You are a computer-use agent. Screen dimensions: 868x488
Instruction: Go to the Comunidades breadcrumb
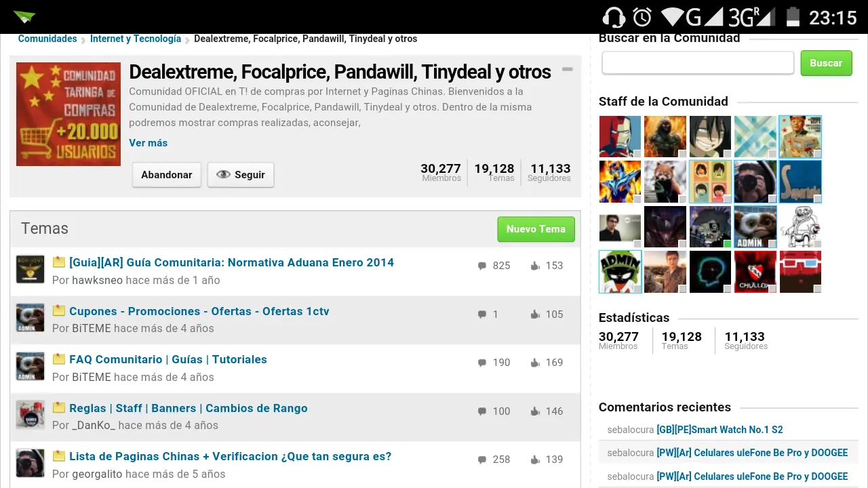tap(47, 39)
